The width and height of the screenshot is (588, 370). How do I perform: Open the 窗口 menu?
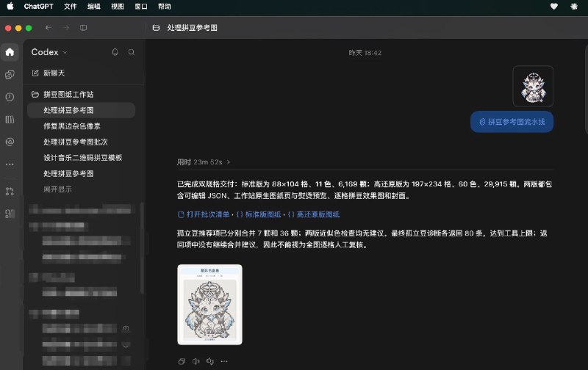point(141,7)
